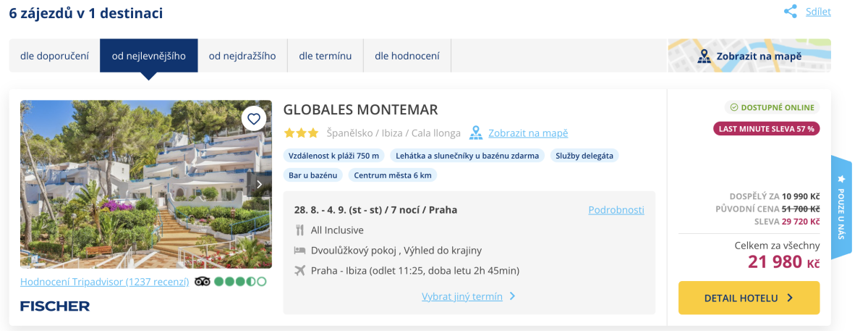
Task: Expand Vybrat jiný termín date options
Action: coord(468,296)
